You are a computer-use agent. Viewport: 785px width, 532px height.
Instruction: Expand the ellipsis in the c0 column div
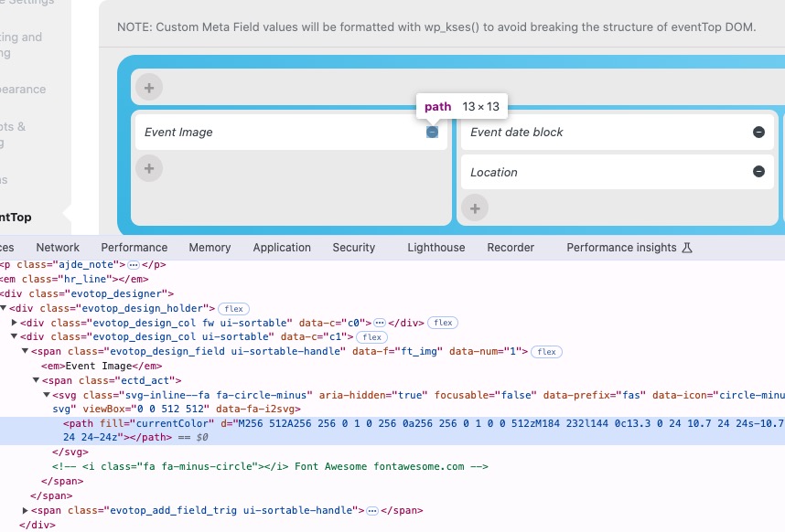click(380, 323)
